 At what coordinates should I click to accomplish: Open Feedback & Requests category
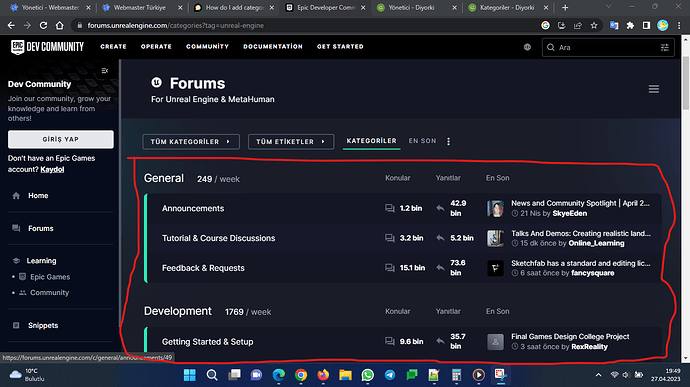click(203, 268)
